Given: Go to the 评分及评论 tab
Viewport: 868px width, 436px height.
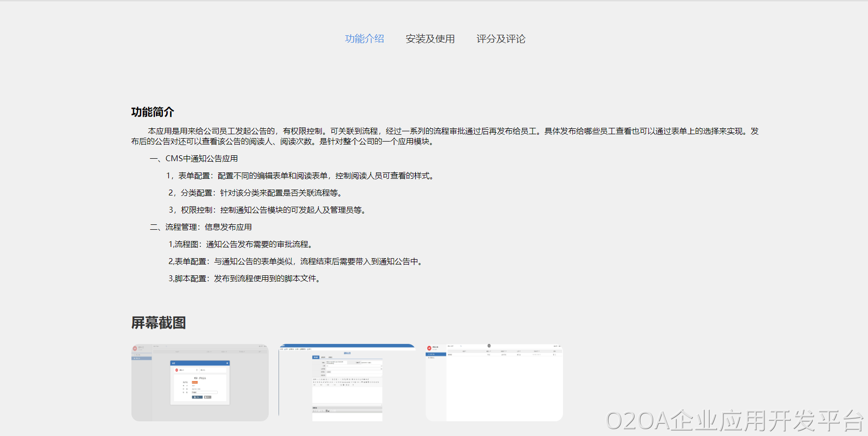Looking at the screenshot, I should click(x=501, y=39).
